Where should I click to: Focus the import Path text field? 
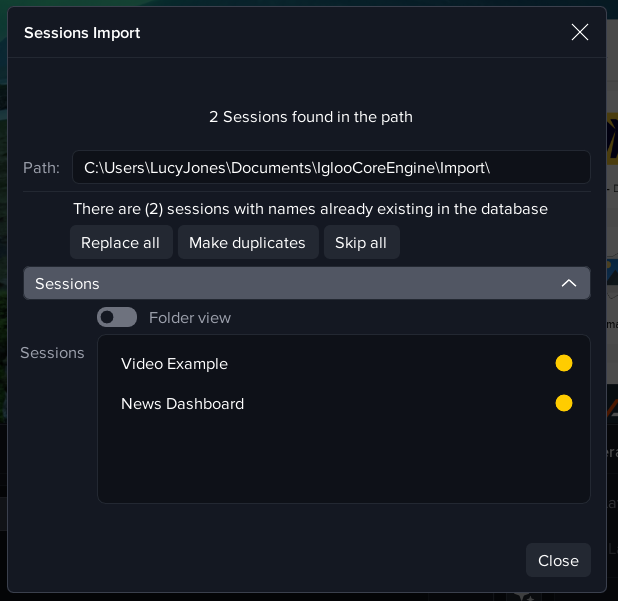[331, 167]
